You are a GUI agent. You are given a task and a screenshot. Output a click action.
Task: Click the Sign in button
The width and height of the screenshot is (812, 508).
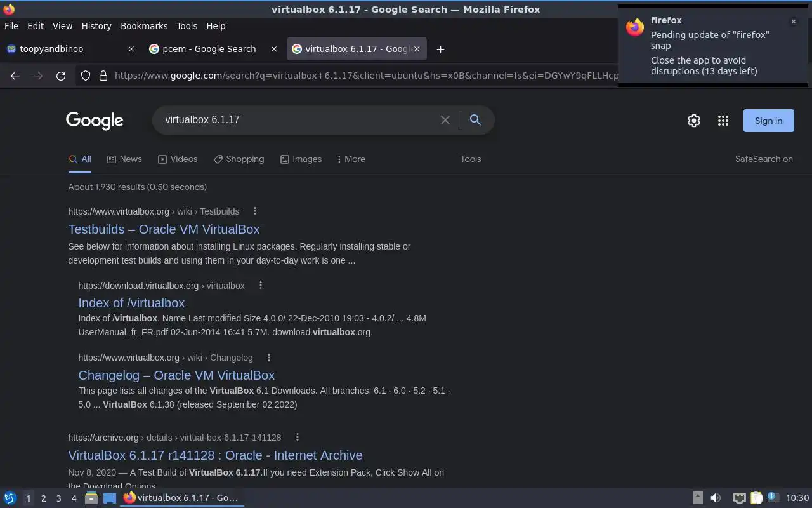pyautogui.click(x=768, y=121)
